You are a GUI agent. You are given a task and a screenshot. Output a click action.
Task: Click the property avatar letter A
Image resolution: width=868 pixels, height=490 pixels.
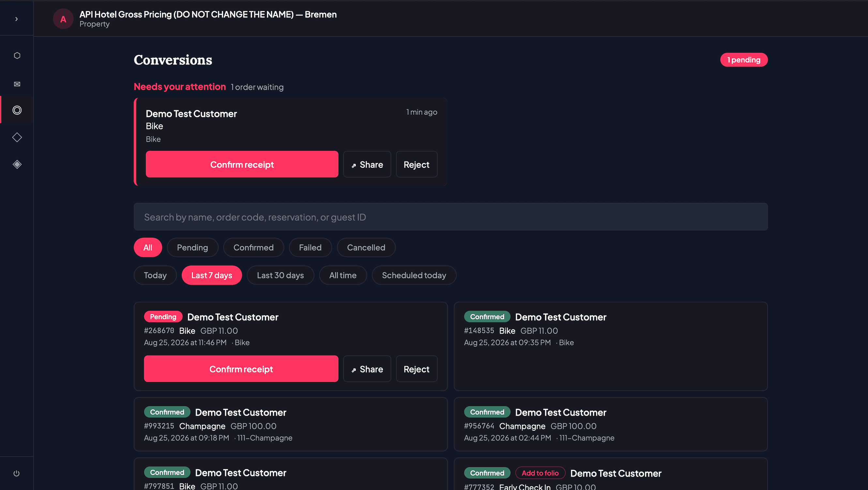(x=63, y=19)
